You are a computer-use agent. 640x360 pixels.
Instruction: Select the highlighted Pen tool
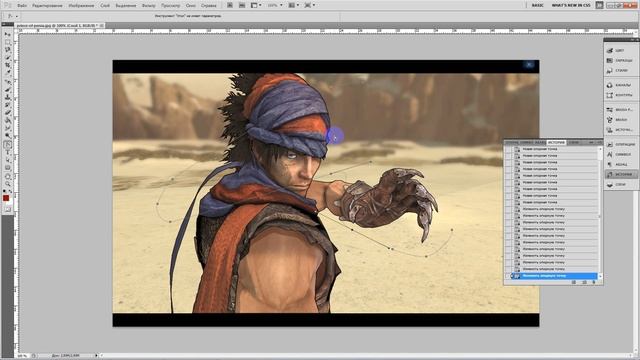tap(7, 144)
